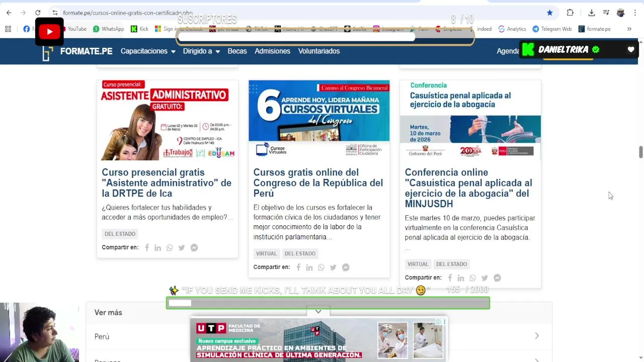Click VIRTUAL tag on Congreso courses card
The image size is (644, 362).
(266, 253)
